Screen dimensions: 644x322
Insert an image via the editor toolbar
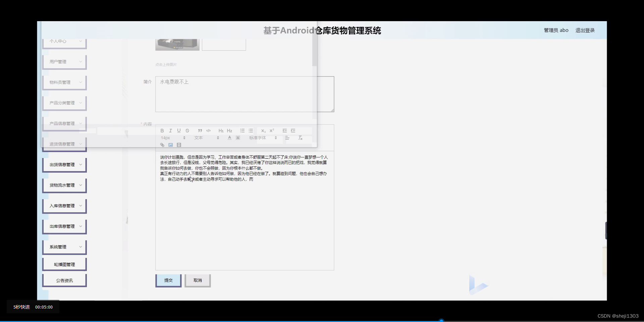pos(170,145)
